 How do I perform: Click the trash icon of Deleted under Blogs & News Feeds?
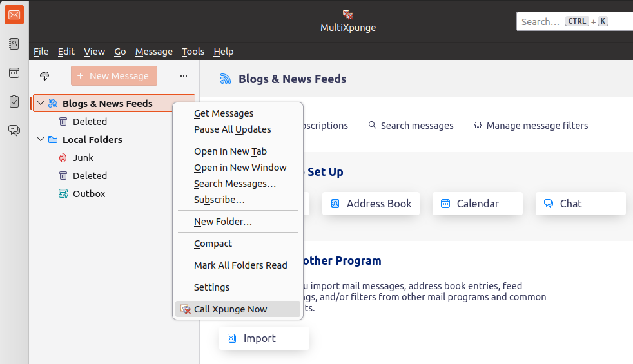pyautogui.click(x=63, y=122)
